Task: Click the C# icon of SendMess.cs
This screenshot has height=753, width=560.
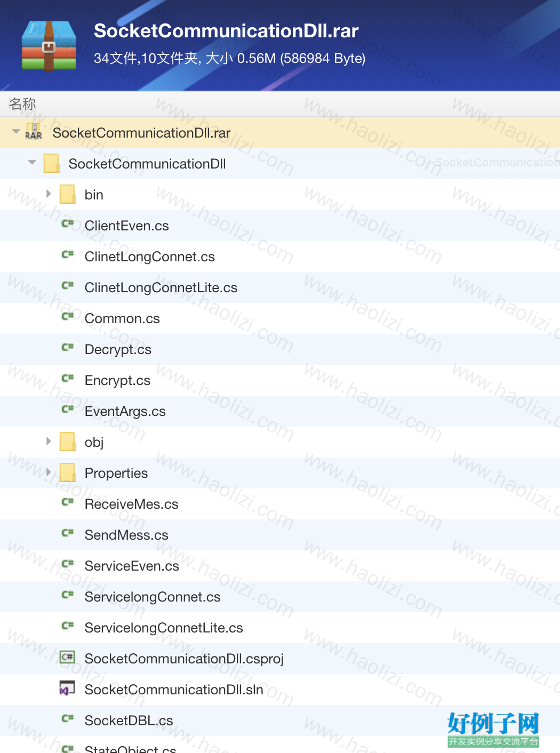Action: click(x=68, y=533)
